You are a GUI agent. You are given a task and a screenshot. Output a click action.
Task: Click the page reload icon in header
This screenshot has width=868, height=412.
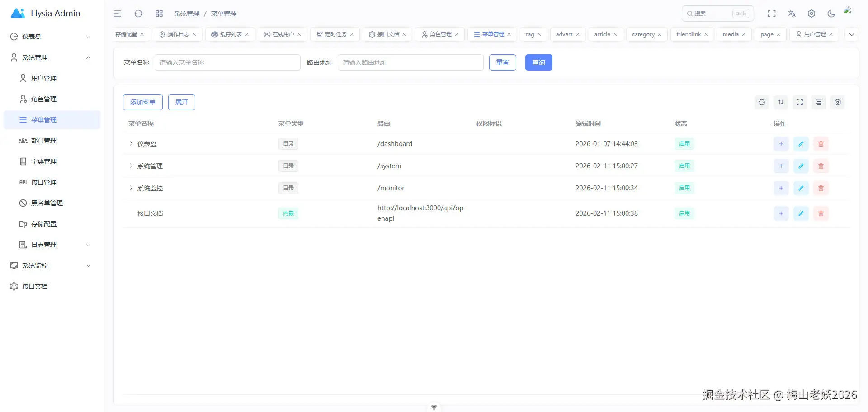click(138, 14)
